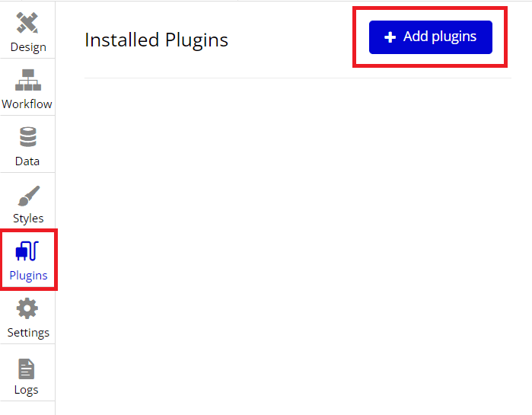Click the Add plugins button text
The image size is (532, 415).
pos(440,37)
